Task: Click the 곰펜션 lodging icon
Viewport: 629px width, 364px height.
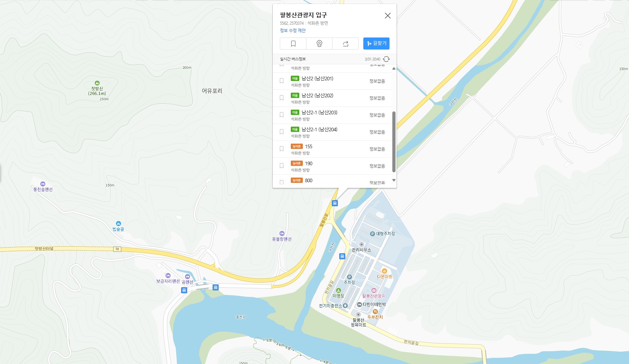Action: click(187, 277)
